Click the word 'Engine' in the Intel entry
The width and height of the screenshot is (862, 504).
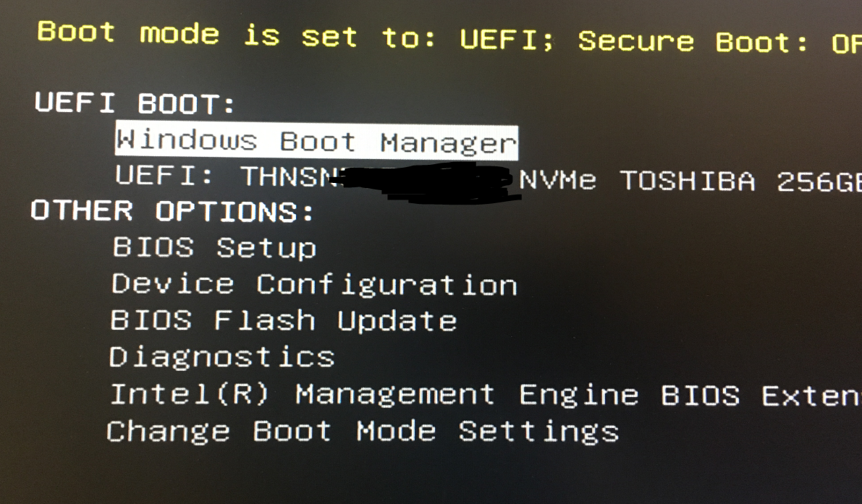point(579,396)
